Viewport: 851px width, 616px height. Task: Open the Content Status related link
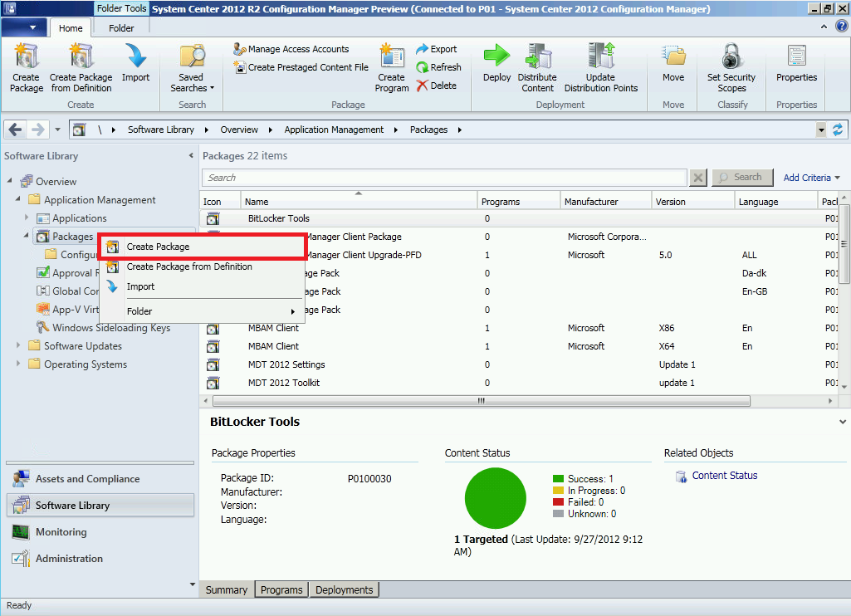725,476
